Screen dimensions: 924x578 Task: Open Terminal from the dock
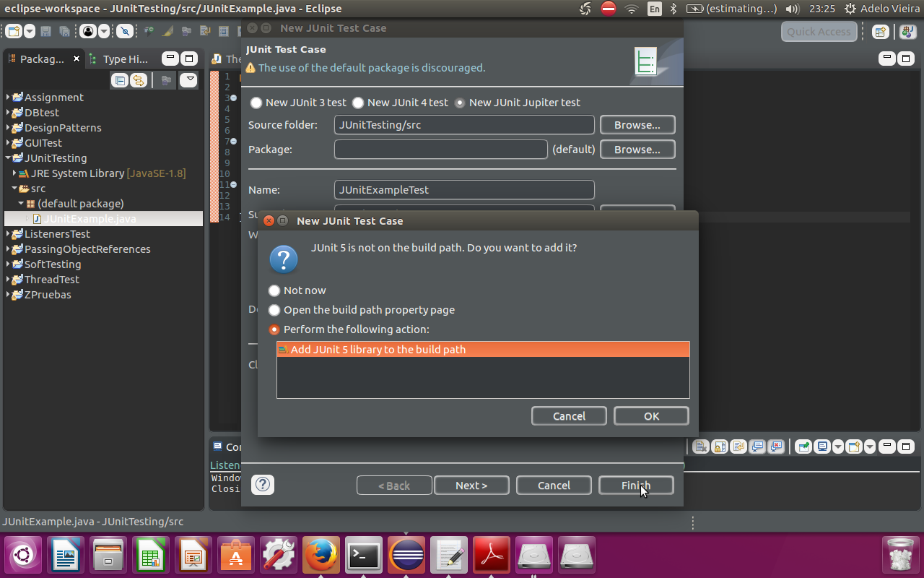pos(363,556)
